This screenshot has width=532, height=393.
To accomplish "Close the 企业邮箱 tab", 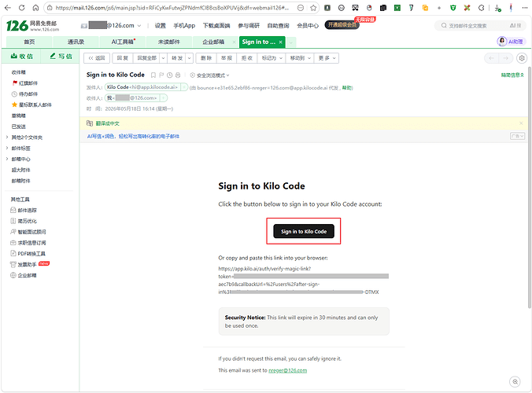I will (234, 42).
